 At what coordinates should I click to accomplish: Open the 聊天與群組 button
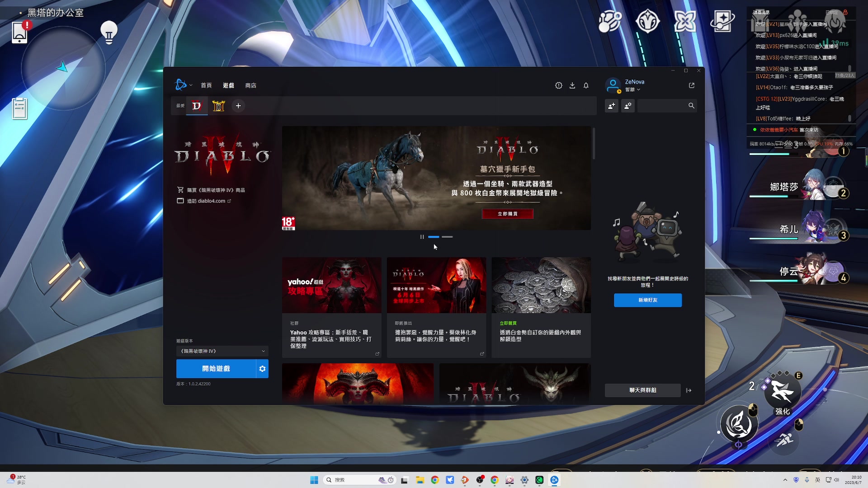point(643,390)
